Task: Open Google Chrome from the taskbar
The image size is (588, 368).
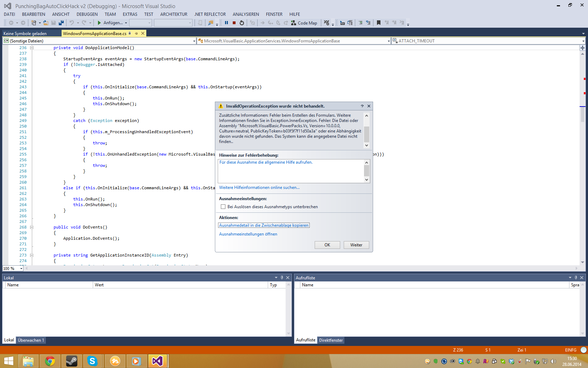Action: [50, 361]
